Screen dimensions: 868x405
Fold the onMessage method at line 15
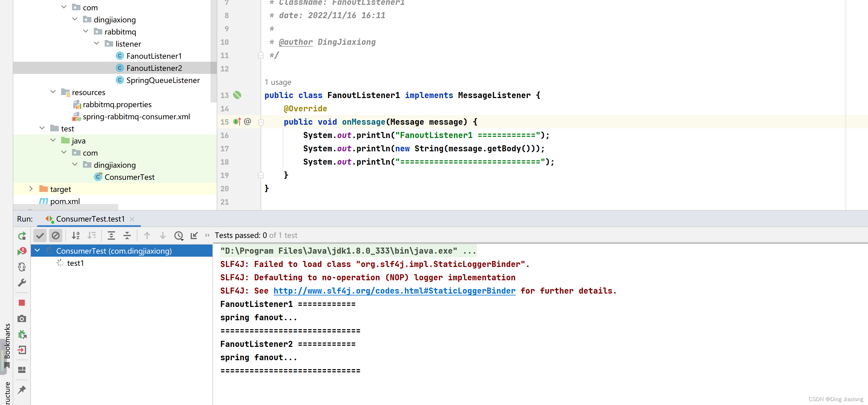coord(261,122)
